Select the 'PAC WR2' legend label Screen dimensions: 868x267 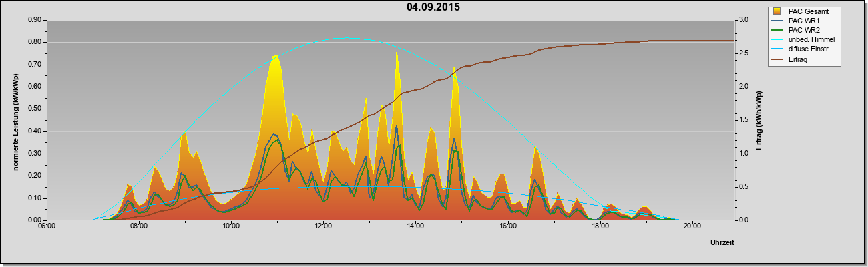(x=804, y=30)
